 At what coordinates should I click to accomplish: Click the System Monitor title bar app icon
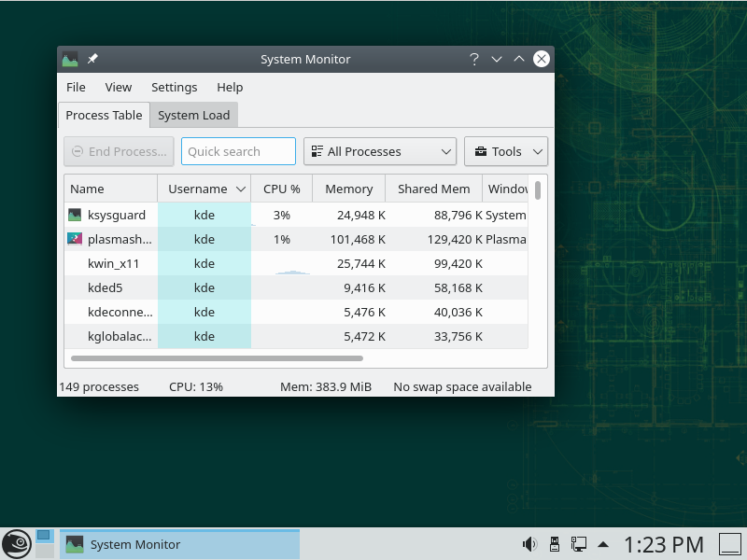[x=70, y=60]
